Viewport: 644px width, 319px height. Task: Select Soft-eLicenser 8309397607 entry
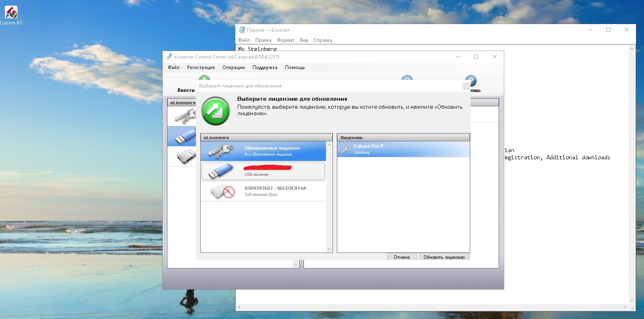(x=263, y=191)
